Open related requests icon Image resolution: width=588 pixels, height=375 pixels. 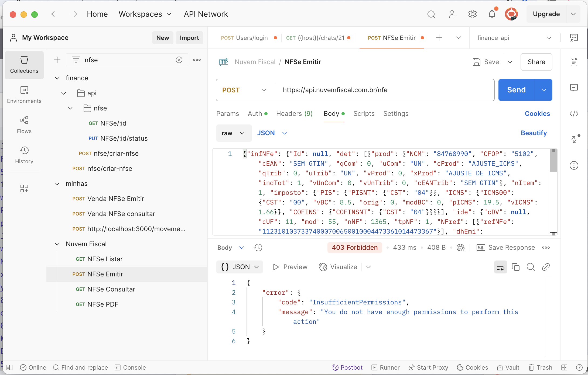[x=575, y=139]
